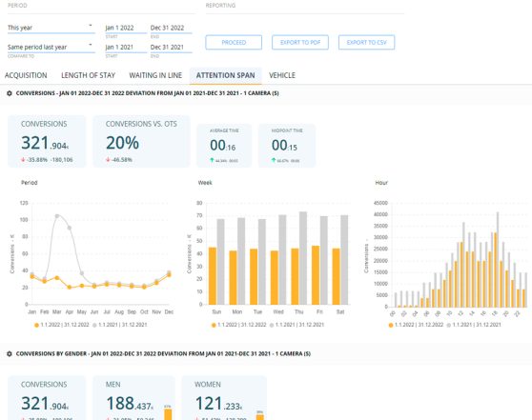Viewport: 532px width, 420px height.
Task: Toggle 2021 series legend in Hour chart
Action: 474,325
